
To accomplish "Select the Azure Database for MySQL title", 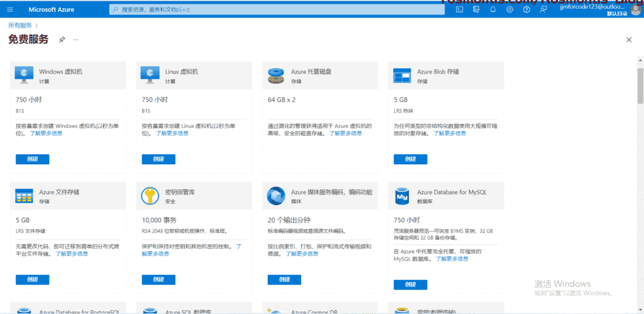I will pyautogui.click(x=452, y=192).
